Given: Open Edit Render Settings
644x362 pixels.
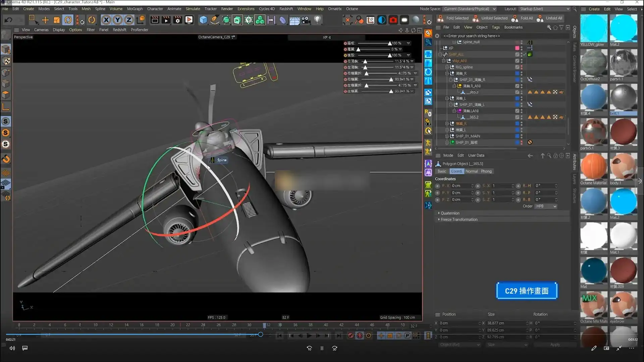Looking at the screenshot, I should pyautogui.click(x=177, y=20).
